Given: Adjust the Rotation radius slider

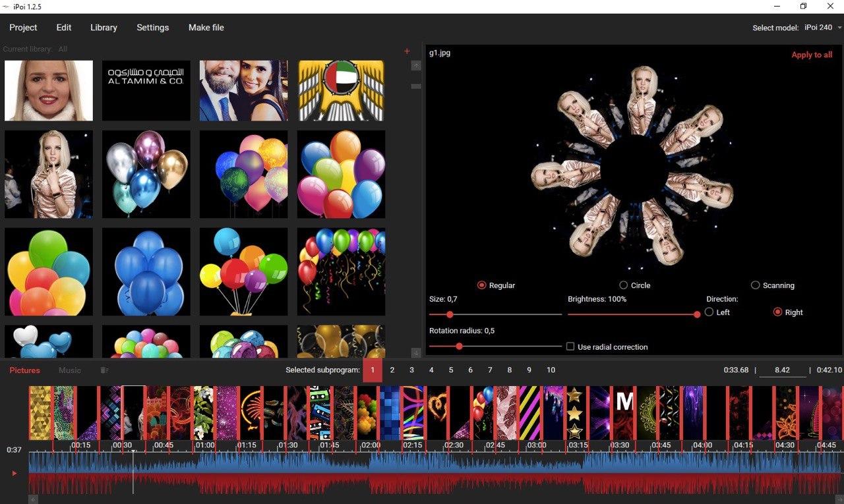Looking at the screenshot, I should coord(496,346).
